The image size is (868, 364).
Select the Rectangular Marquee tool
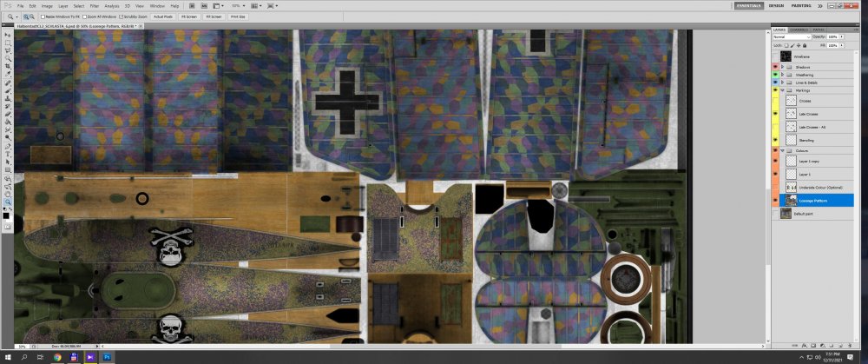pyautogui.click(x=8, y=42)
